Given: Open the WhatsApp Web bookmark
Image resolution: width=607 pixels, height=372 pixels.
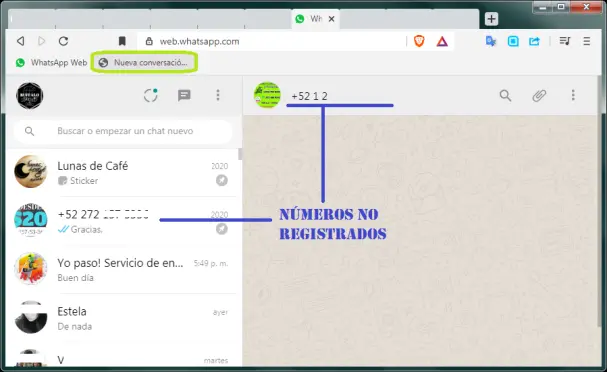Looking at the screenshot, I should pos(51,63).
